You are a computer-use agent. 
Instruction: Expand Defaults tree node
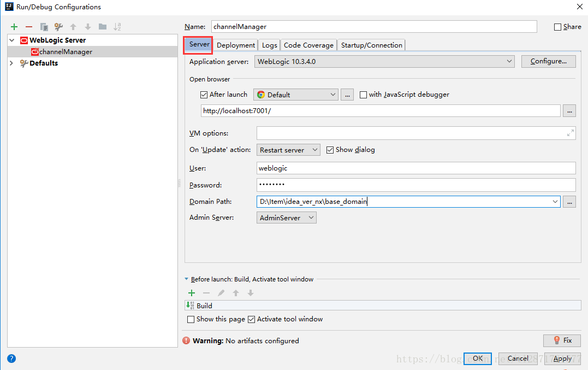(x=11, y=63)
